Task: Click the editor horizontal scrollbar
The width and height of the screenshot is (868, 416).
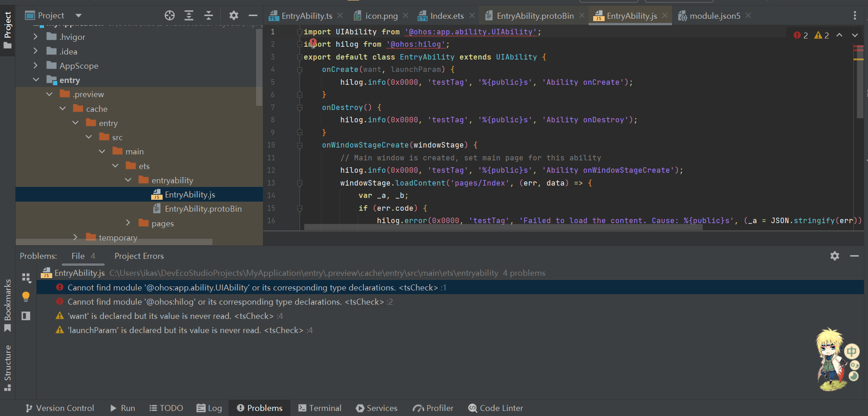Action: (x=503, y=227)
